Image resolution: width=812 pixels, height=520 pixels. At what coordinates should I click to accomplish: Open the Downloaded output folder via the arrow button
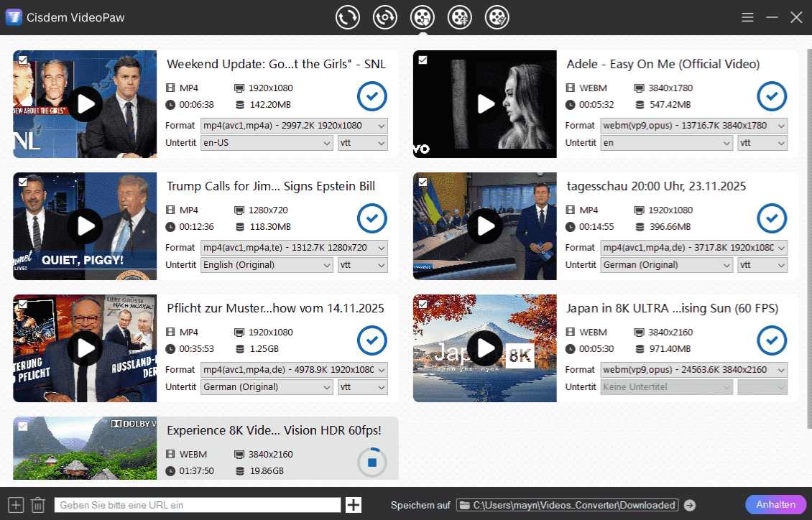691,505
